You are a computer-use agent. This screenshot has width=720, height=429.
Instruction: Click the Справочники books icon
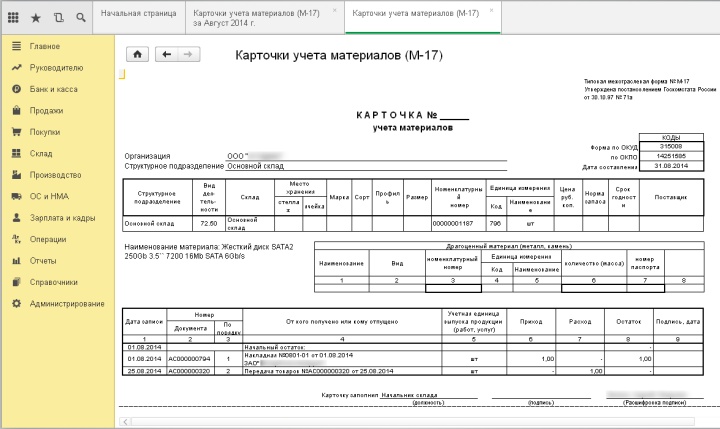click(17, 282)
